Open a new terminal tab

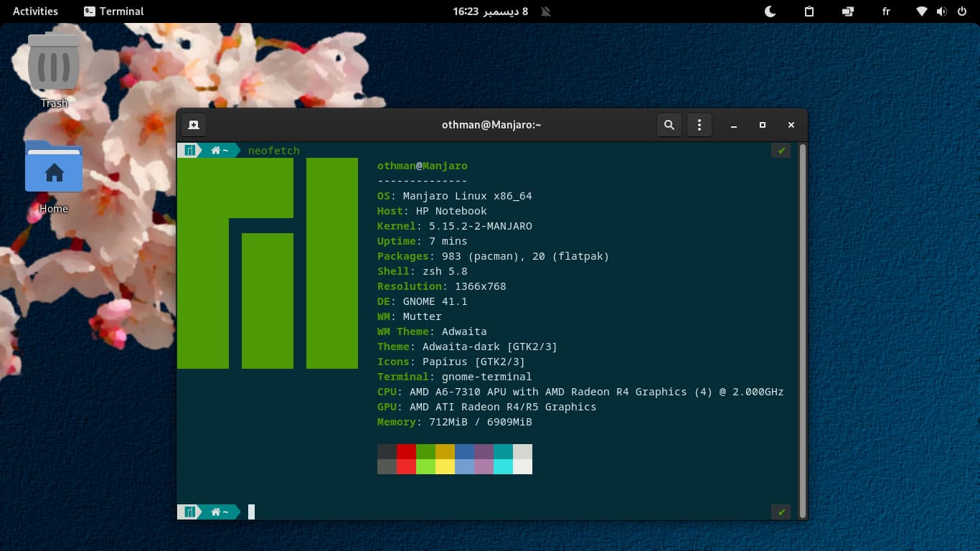[194, 125]
